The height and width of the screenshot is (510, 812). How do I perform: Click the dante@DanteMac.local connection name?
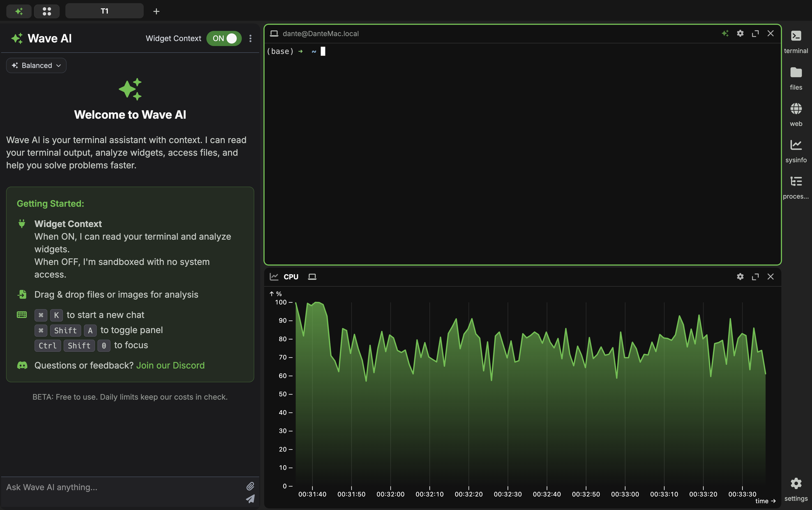321,33
